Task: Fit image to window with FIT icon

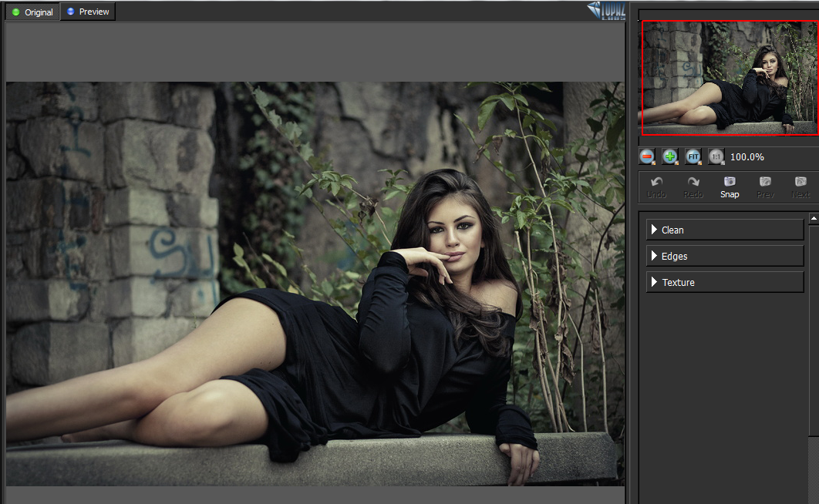Action: click(x=693, y=156)
